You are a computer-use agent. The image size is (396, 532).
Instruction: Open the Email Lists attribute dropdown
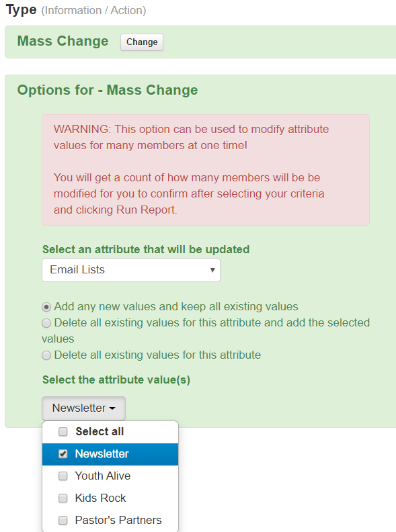click(x=130, y=270)
